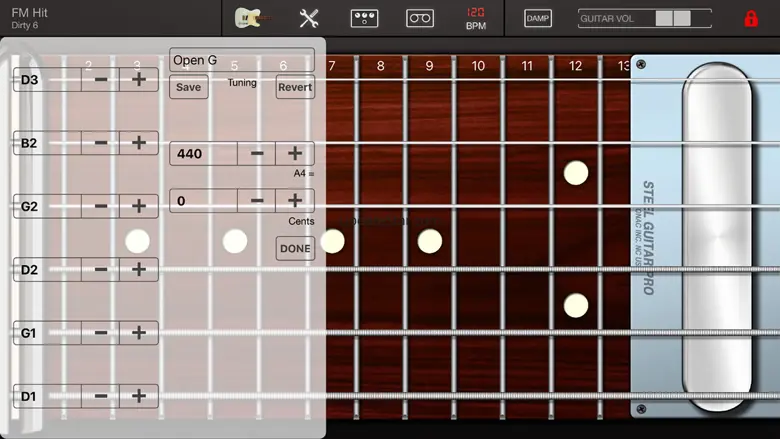Raise the G1 string with plus
The width and height of the screenshot is (780, 439).
coord(139,333)
